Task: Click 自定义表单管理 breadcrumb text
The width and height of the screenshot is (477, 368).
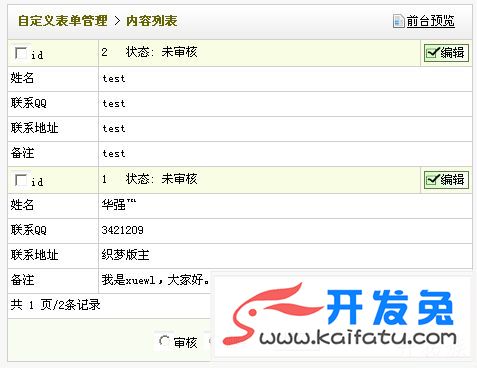Action: click(x=63, y=21)
